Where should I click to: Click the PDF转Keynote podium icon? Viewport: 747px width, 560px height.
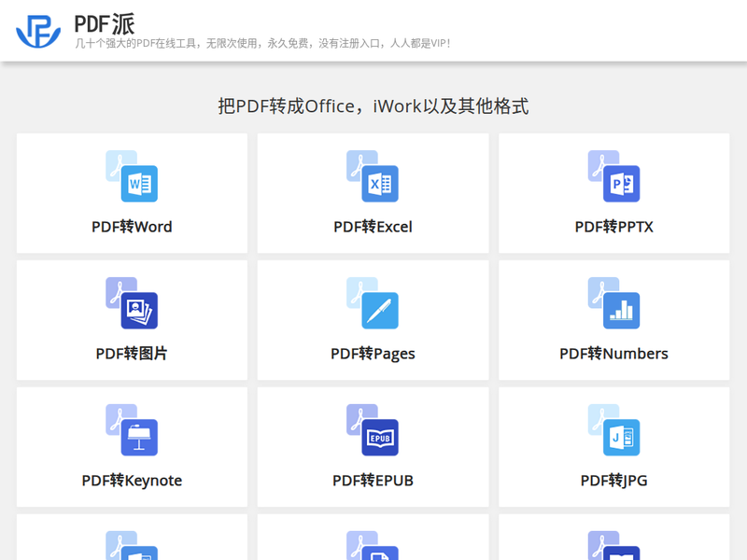tap(132, 430)
